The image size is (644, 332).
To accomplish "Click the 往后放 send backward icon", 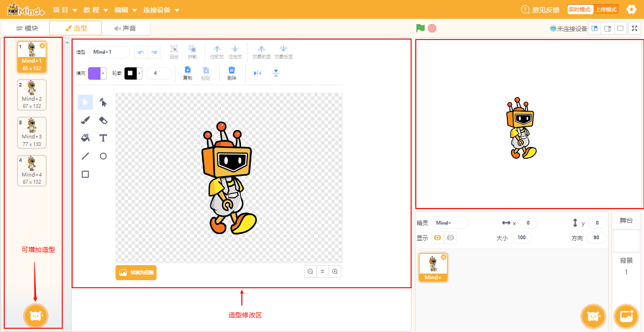I will point(235,49).
